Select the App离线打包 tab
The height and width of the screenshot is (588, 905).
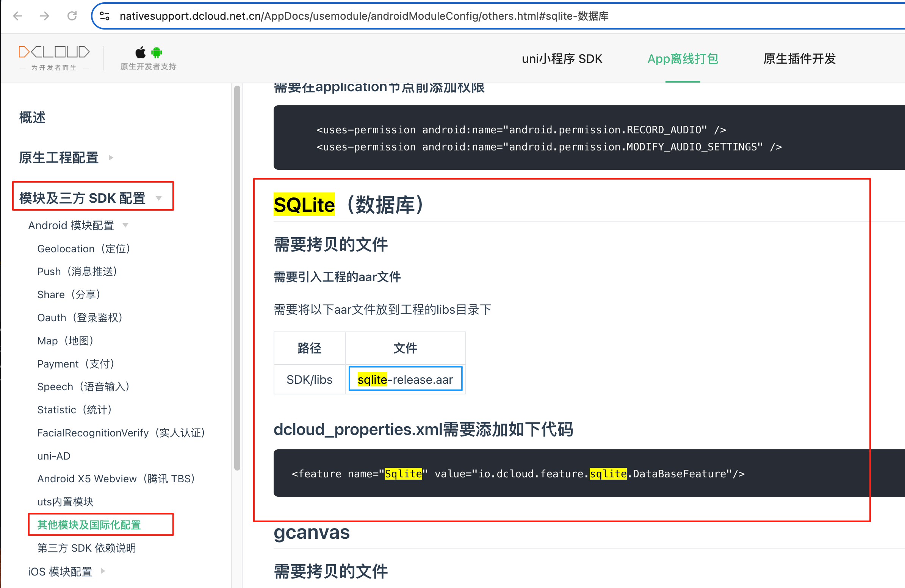pos(683,58)
